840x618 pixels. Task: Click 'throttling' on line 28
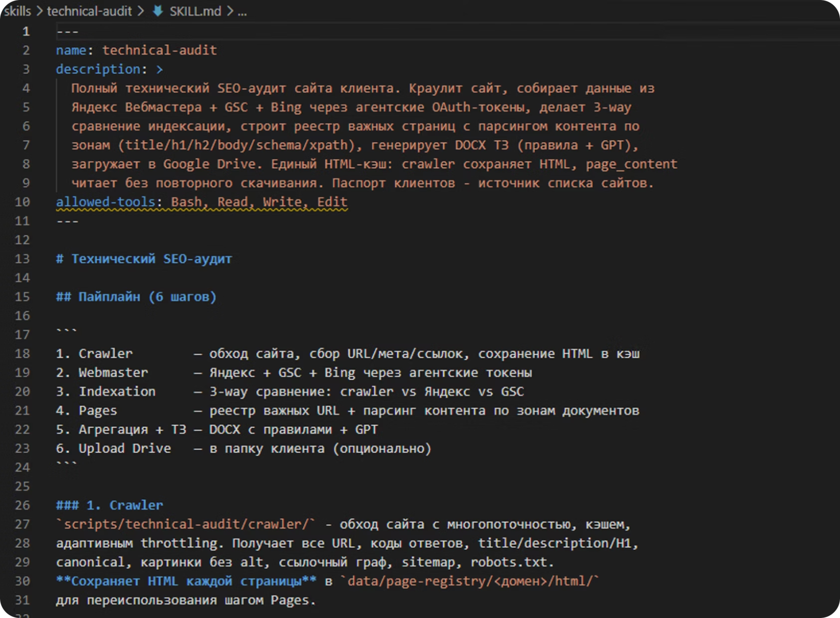click(178, 543)
